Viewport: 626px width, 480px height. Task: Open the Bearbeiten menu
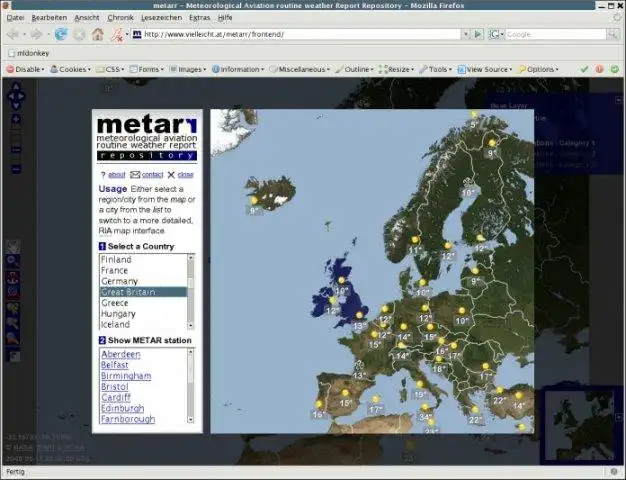pos(49,18)
